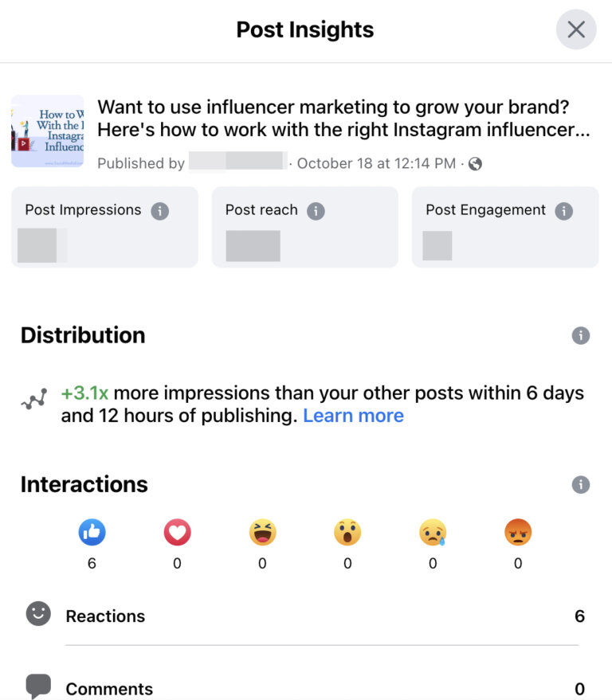
Task: Select the Sad crying reaction icon
Action: click(x=433, y=532)
